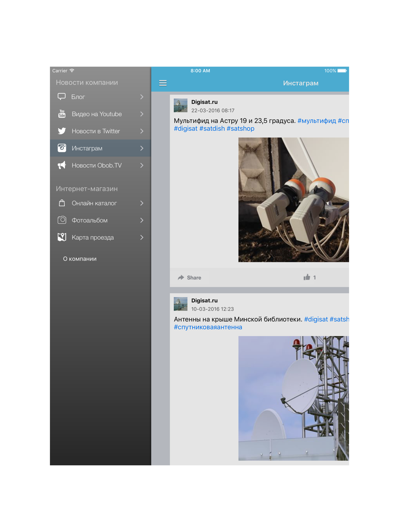Click the 8:00 AM clock

[x=200, y=71]
